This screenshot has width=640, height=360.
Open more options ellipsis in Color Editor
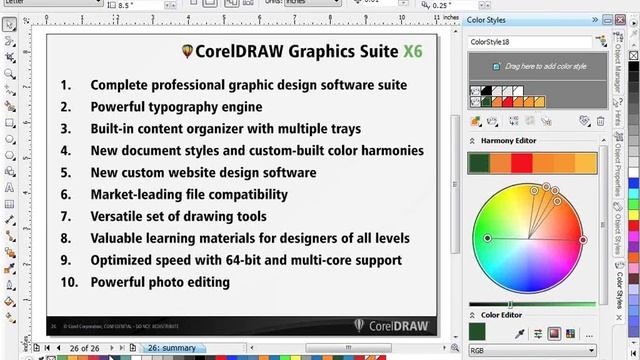coord(589,335)
